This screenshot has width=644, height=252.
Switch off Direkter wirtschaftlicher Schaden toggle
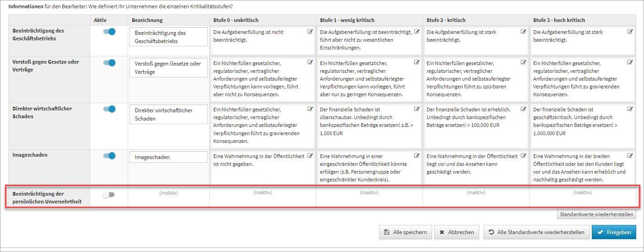point(109,109)
